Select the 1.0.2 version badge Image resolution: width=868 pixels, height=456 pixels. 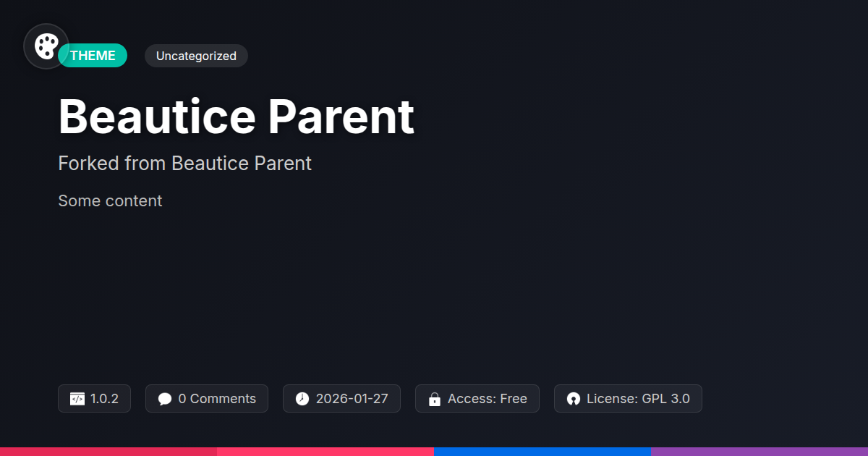(94, 399)
